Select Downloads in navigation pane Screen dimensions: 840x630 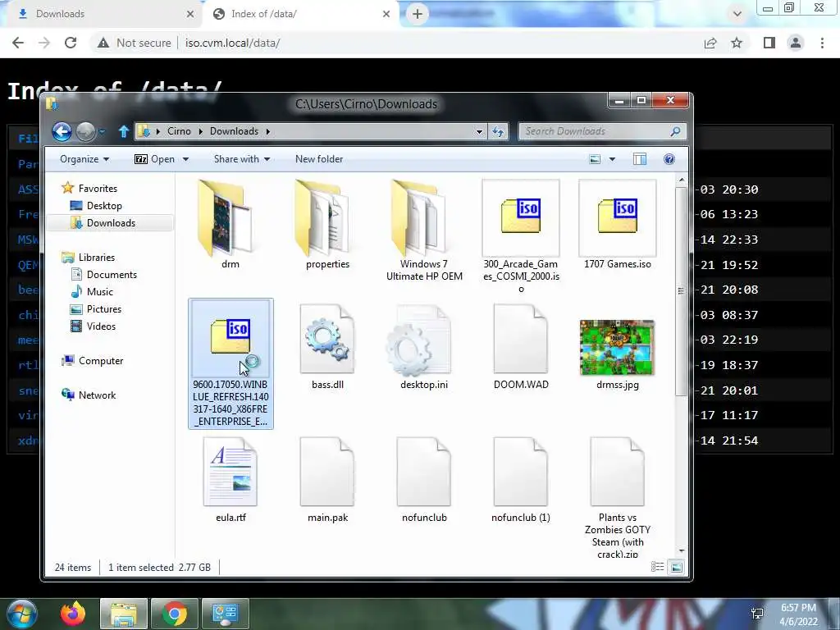point(111,223)
